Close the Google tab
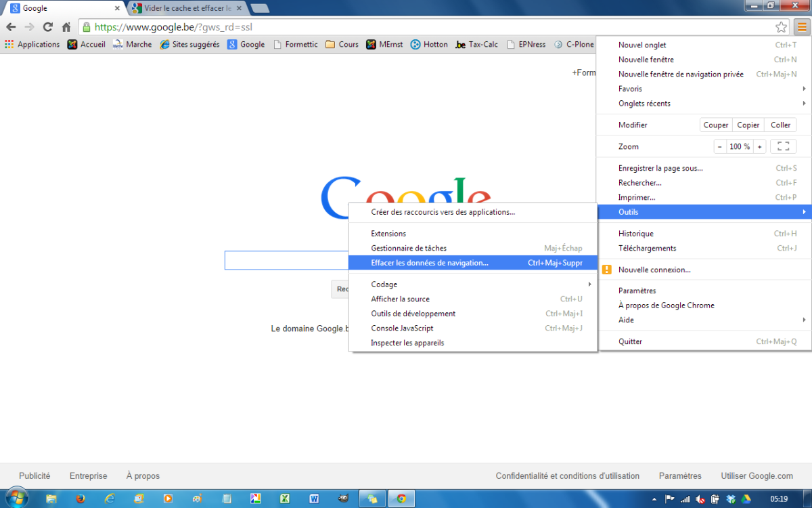812x508 pixels. point(117,9)
